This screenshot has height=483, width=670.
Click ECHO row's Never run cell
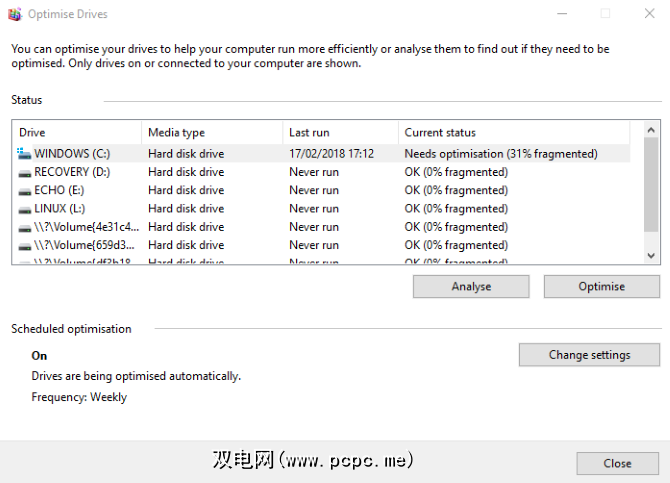point(314,190)
